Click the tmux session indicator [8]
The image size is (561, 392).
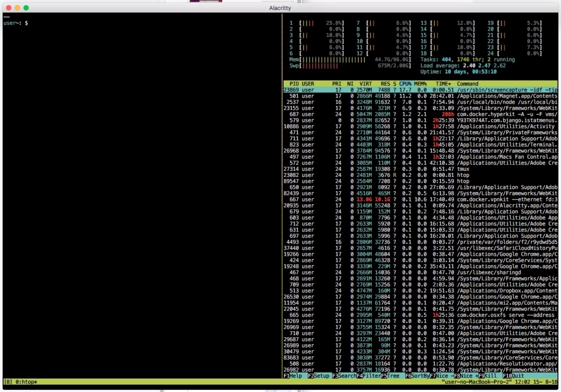coord(8,382)
